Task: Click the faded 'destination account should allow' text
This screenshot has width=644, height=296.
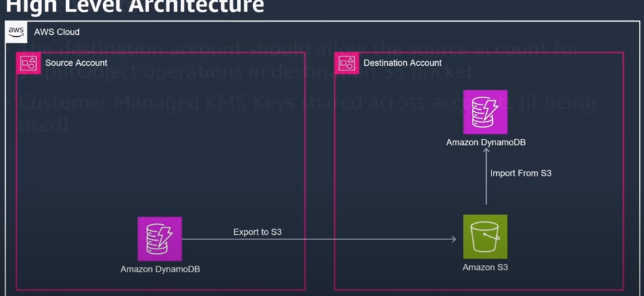Action: (299, 50)
